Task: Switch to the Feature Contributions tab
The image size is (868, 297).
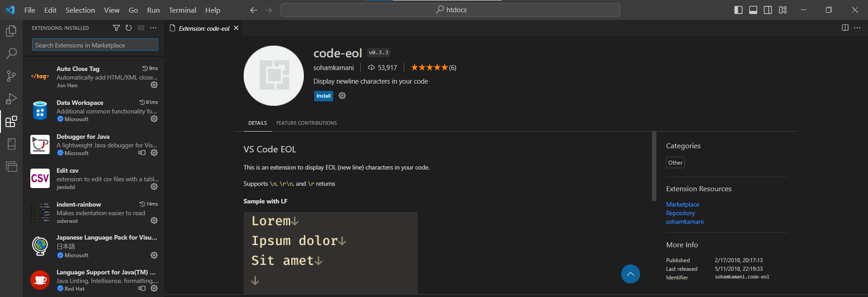Action: click(x=307, y=123)
